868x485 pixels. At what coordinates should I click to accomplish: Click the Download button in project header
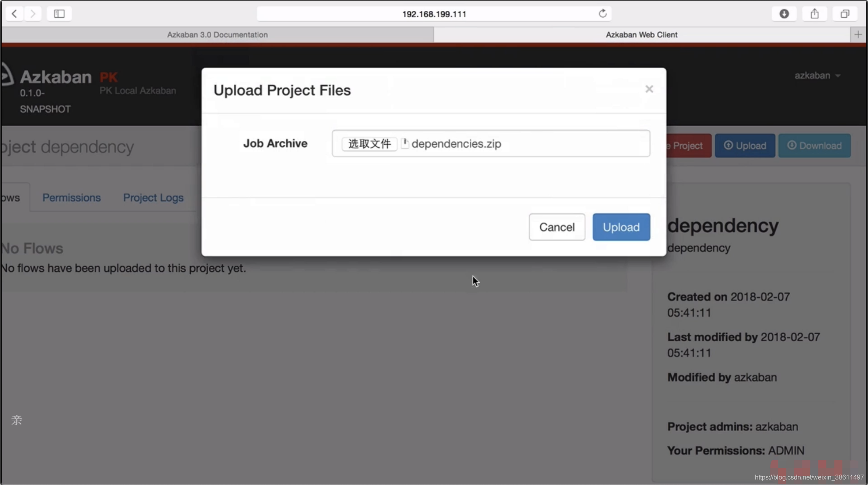tap(814, 145)
